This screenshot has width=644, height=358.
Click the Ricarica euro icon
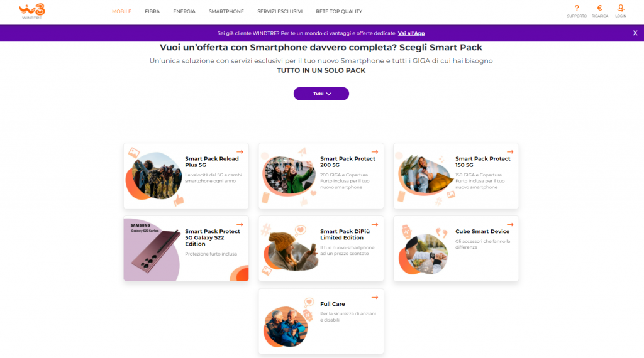(x=599, y=8)
